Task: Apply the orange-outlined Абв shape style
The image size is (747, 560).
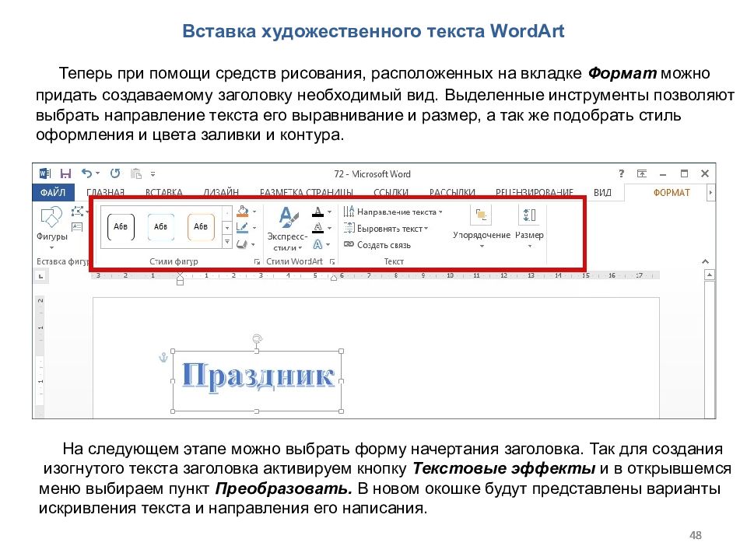Action: click(x=201, y=226)
